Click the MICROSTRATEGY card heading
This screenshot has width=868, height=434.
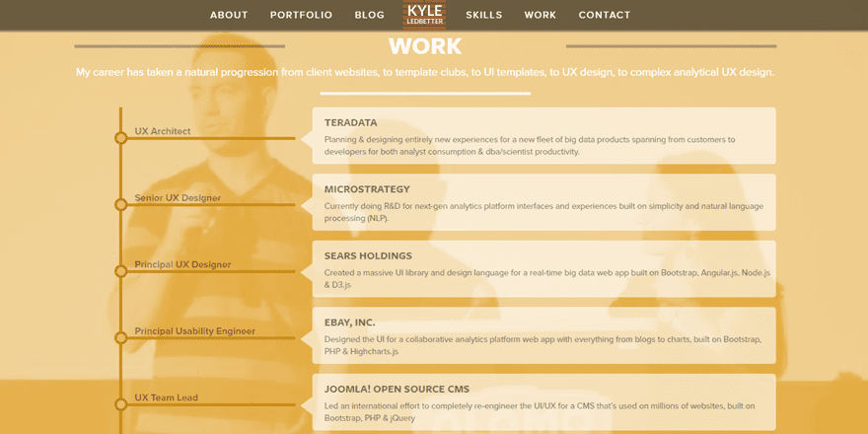(x=367, y=189)
